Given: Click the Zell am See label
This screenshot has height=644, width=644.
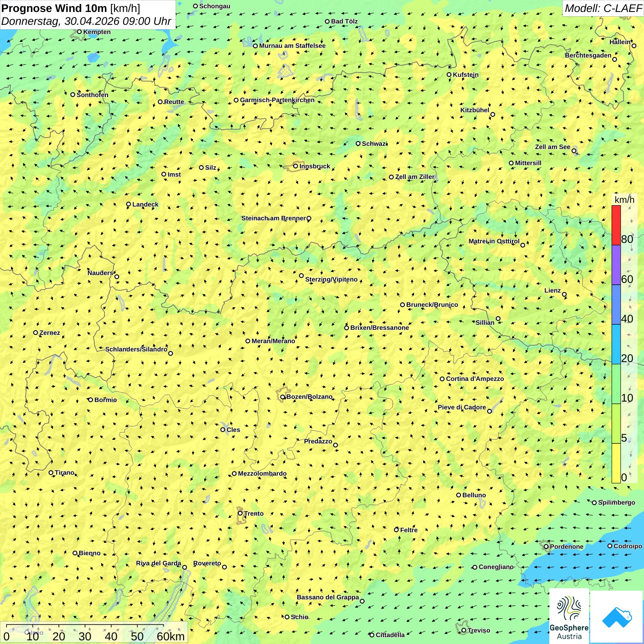Looking at the screenshot, I should click(x=552, y=147).
